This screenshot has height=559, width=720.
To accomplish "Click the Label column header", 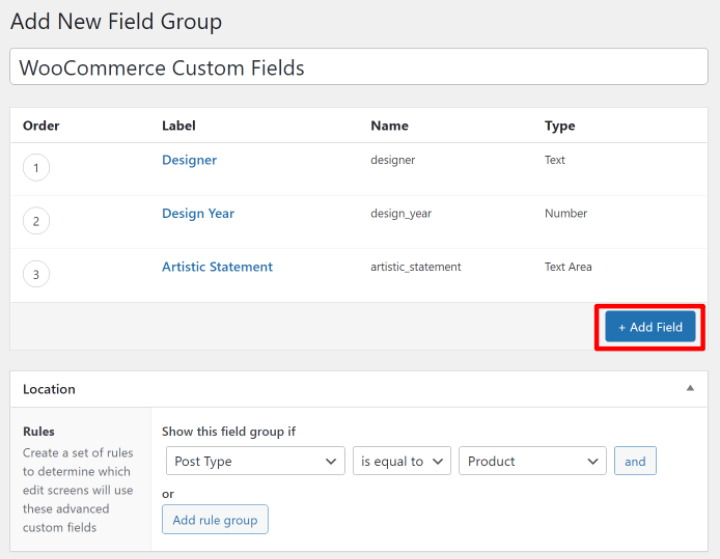I will [179, 126].
